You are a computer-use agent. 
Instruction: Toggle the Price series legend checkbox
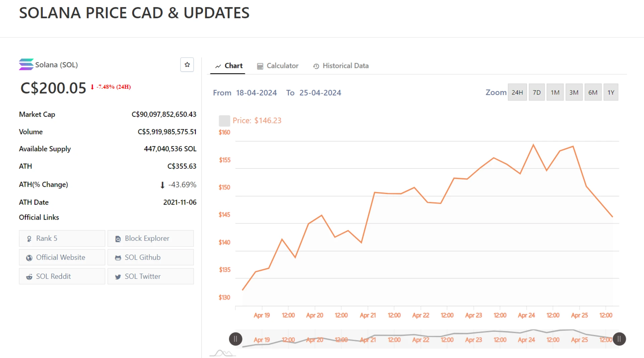point(224,120)
